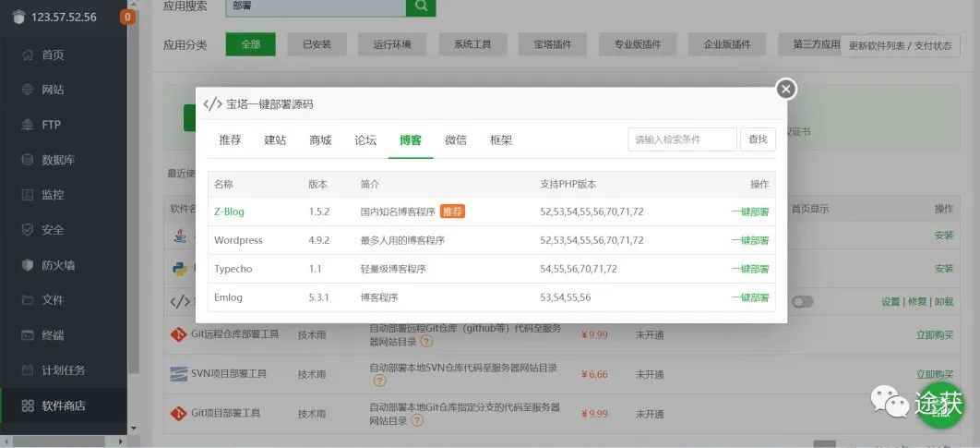
Task: Click the sidebar scroll down arrow
Action: click(x=133, y=429)
